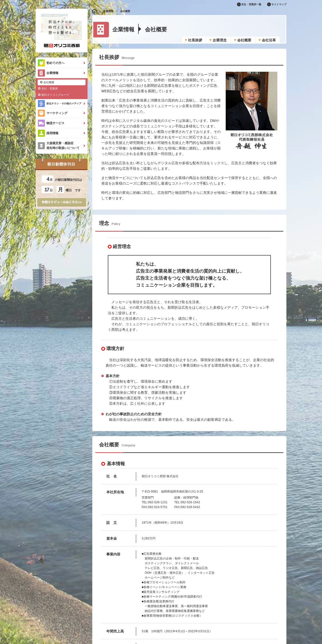Click わが社の事故防止のための安全方針 heading

(134, 414)
